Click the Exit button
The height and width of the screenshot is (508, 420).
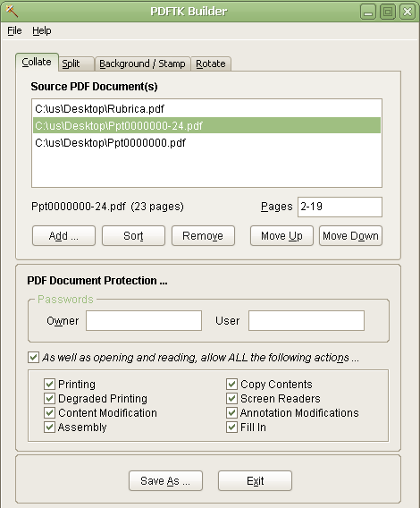pos(256,481)
